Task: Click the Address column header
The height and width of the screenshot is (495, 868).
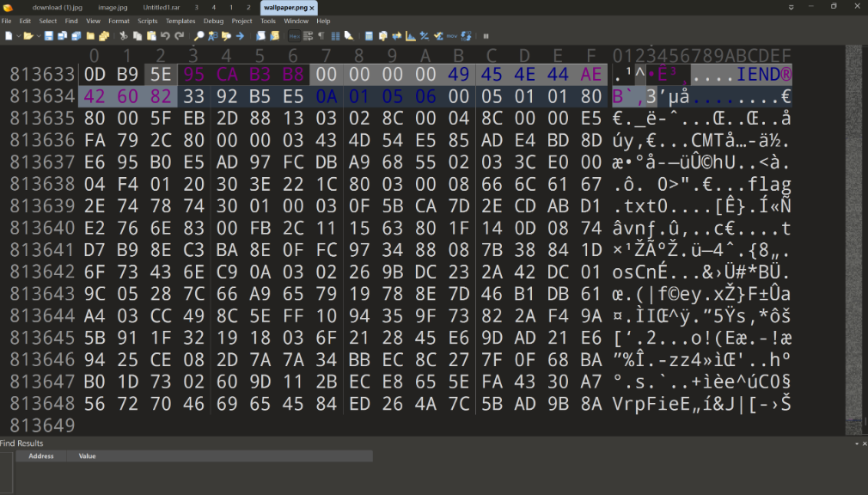Action: tap(41, 456)
